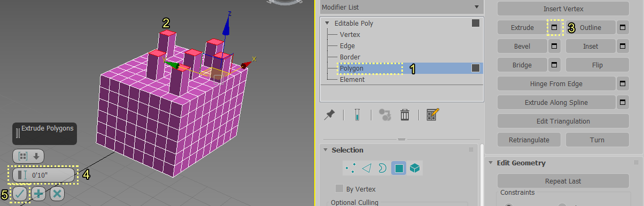The height and width of the screenshot is (206, 644).
Task: Enable the By Vertex checkbox
Action: coord(339,189)
